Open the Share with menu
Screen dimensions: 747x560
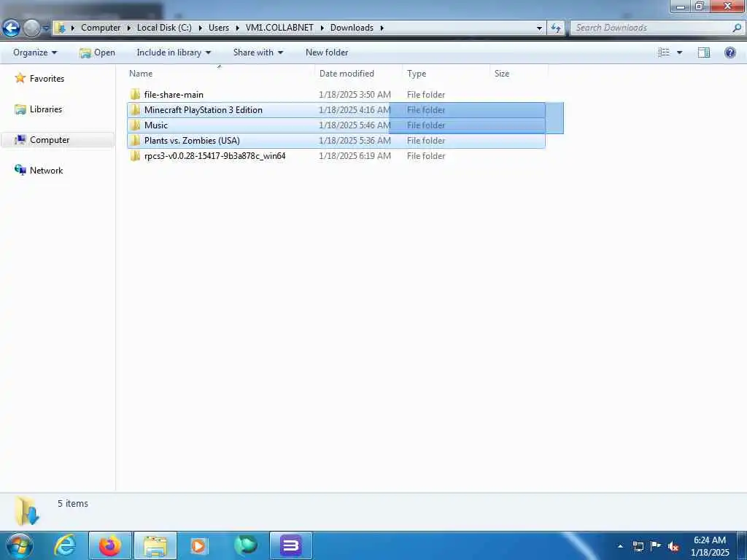tap(258, 52)
